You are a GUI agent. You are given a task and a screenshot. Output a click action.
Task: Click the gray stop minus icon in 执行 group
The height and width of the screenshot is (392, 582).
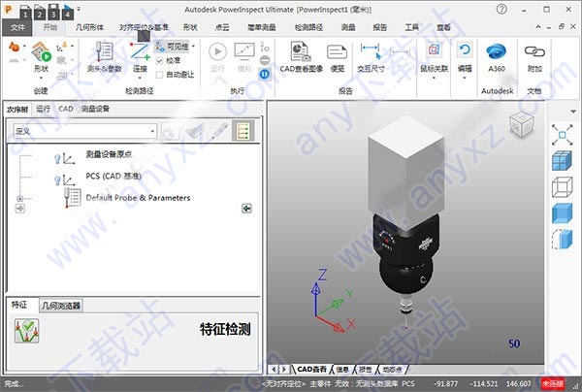coord(265,60)
